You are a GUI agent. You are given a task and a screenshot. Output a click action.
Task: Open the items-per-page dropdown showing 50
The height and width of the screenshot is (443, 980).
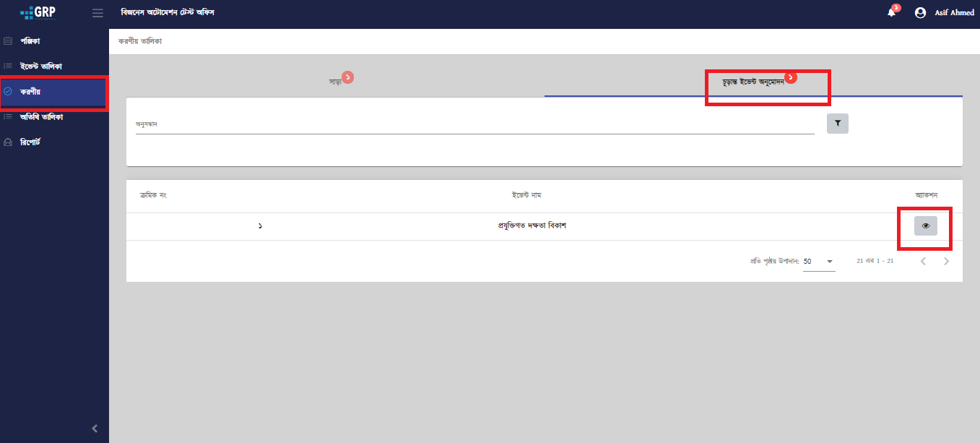click(819, 262)
